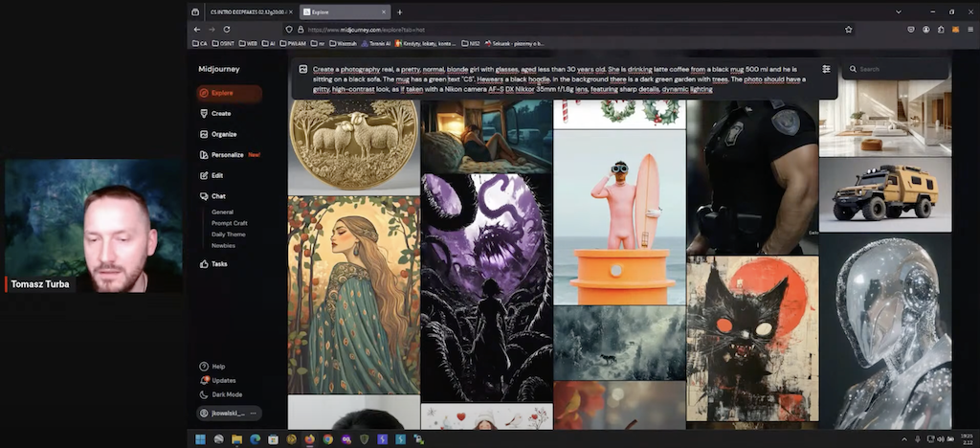
Task: Toggle Dark Mode
Action: point(226,394)
